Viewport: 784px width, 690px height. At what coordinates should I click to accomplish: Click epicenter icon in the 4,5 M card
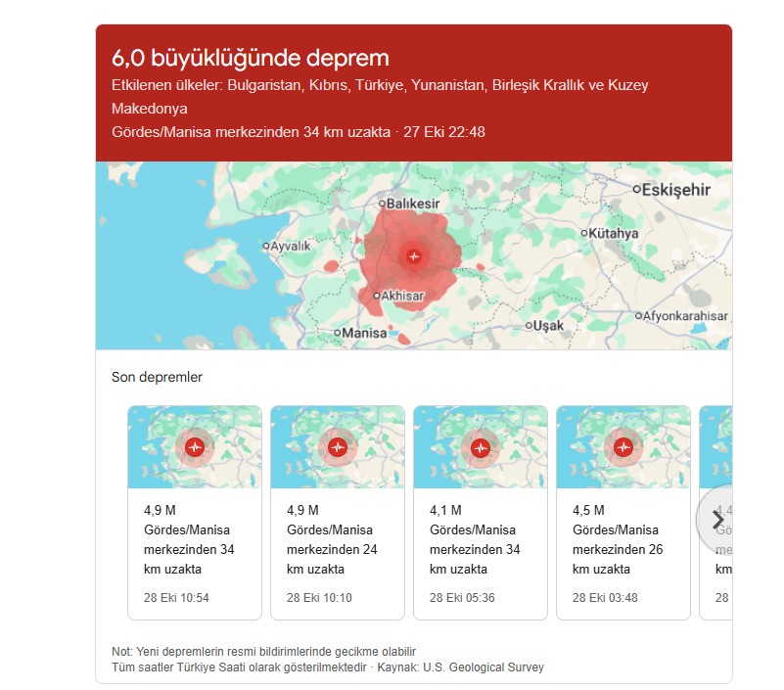(x=623, y=447)
